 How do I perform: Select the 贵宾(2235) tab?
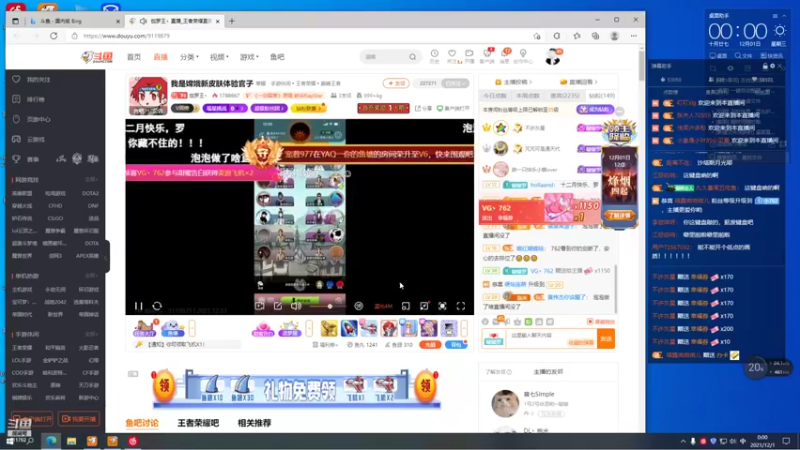[x=565, y=95]
